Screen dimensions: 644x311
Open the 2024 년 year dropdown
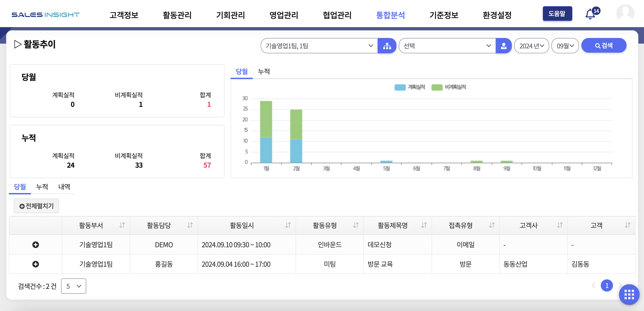tap(531, 46)
